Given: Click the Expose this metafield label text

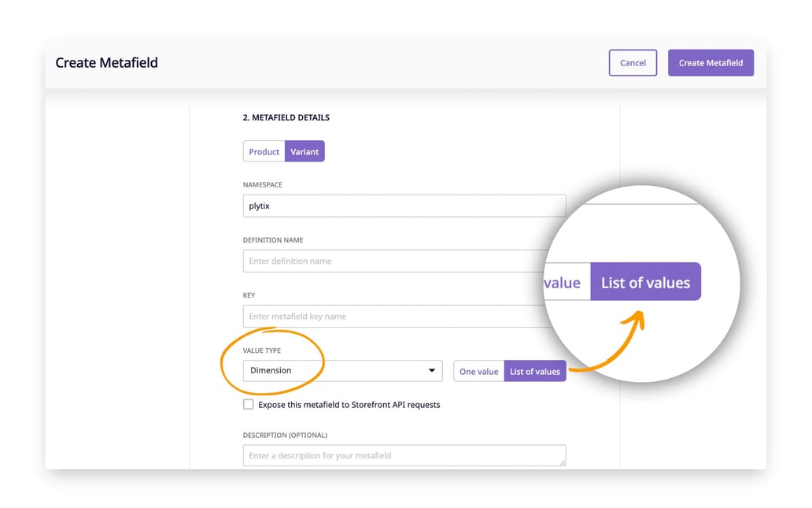Looking at the screenshot, I should tap(349, 405).
